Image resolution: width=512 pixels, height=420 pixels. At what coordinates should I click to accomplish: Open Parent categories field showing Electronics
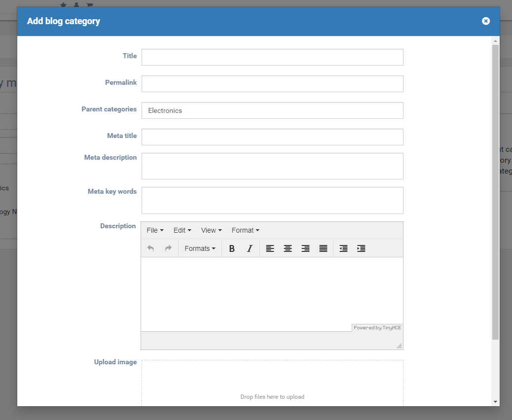click(272, 110)
